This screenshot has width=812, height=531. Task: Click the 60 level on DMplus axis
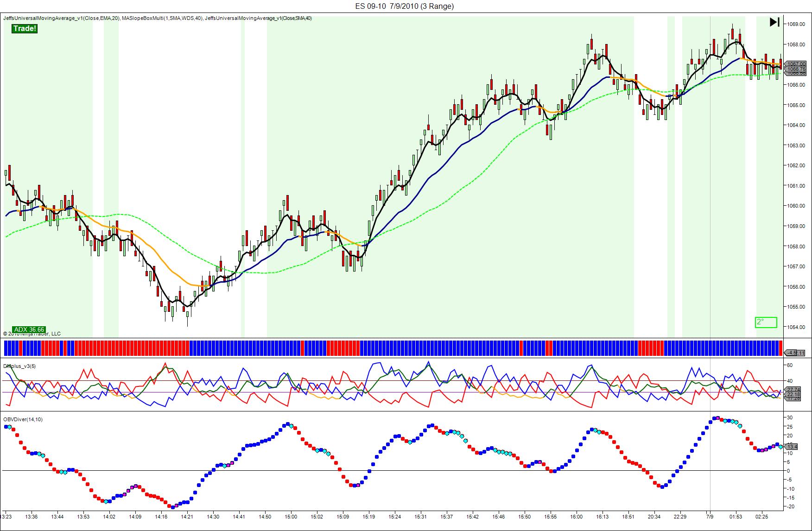click(790, 365)
